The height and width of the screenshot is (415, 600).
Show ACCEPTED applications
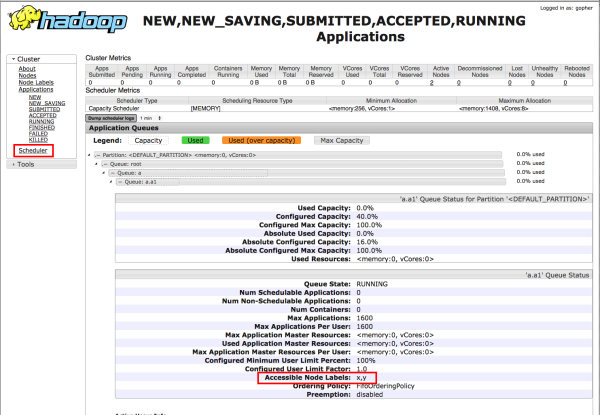(x=45, y=117)
